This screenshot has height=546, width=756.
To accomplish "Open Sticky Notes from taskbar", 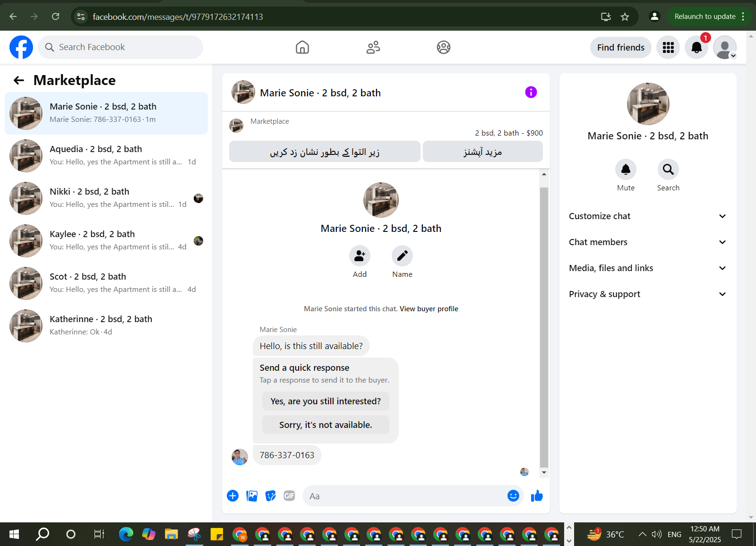I will (216, 534).
